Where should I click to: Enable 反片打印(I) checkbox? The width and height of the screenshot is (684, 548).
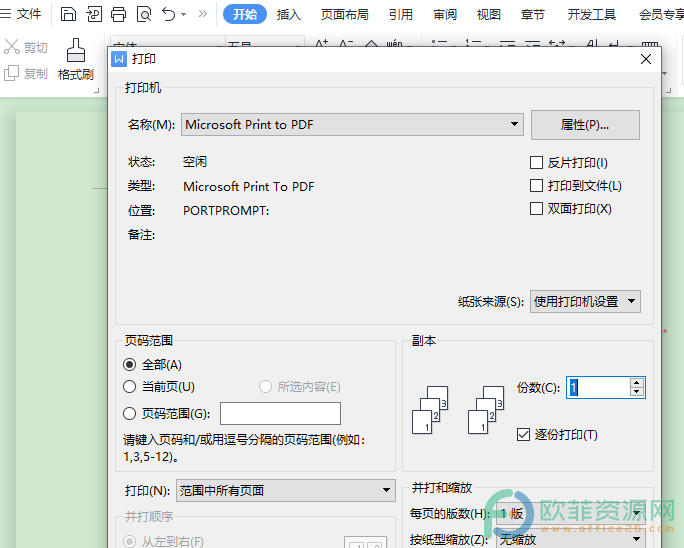pos(536,163)
